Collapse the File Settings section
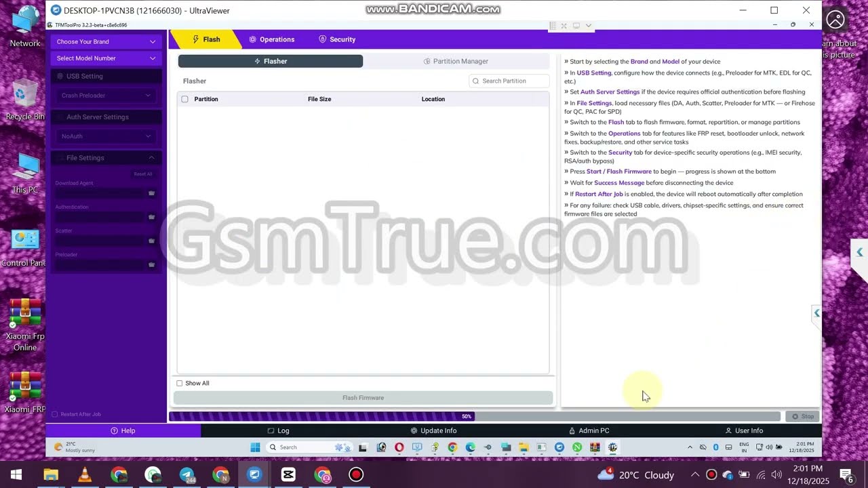 (x=151, y=158)
